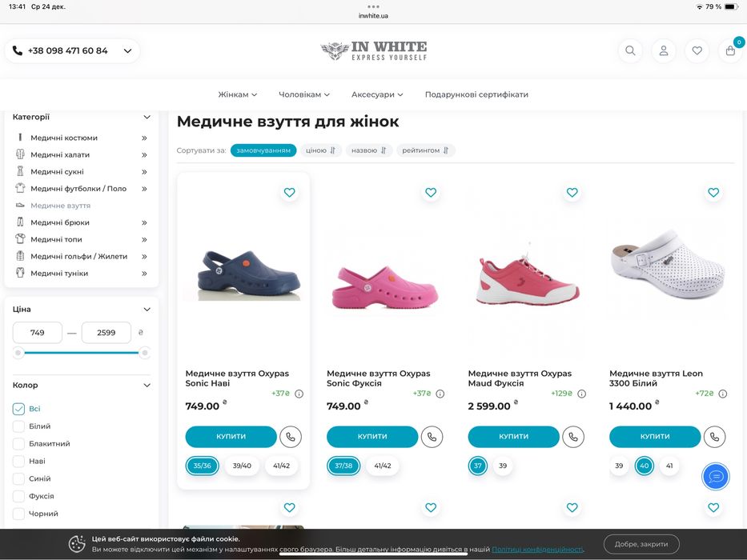Image resolution: width=747 pixels, height=560 pixels.
Task: Sort products by ціною
Action: tap(320, 150)
